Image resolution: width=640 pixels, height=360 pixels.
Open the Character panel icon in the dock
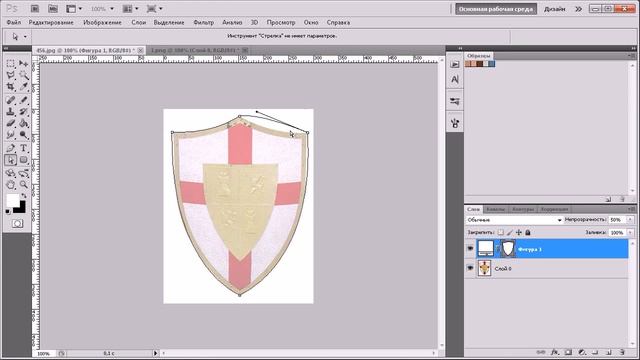pyautogui.click(x=455, y=79)
